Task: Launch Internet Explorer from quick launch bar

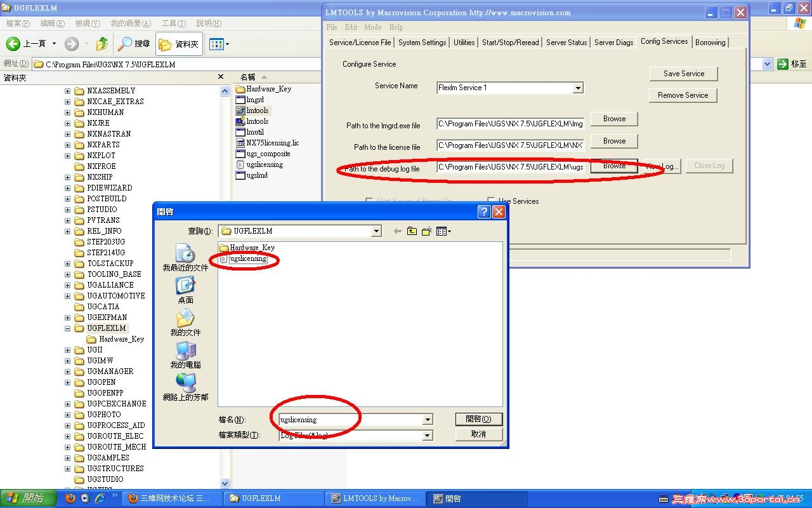Action: click(x=98, y=498)
